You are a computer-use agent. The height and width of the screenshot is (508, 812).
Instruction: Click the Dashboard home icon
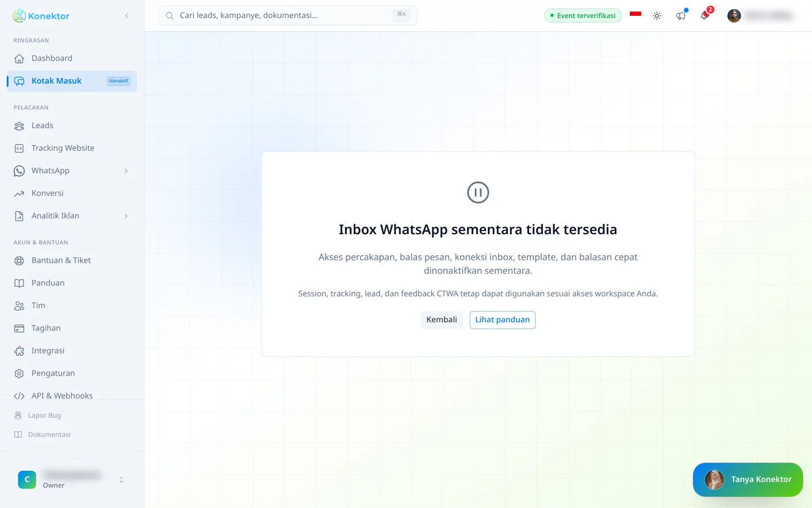19,59
